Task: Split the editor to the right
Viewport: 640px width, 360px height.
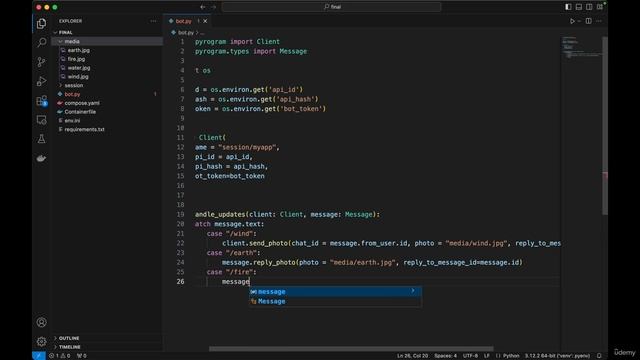Action: point(589,21)
